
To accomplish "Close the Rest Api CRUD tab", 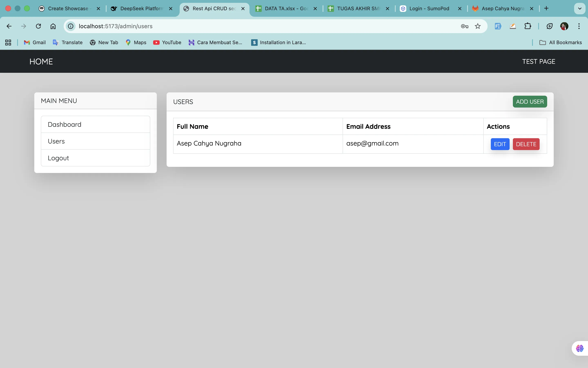I will click(x=243, y=9).
